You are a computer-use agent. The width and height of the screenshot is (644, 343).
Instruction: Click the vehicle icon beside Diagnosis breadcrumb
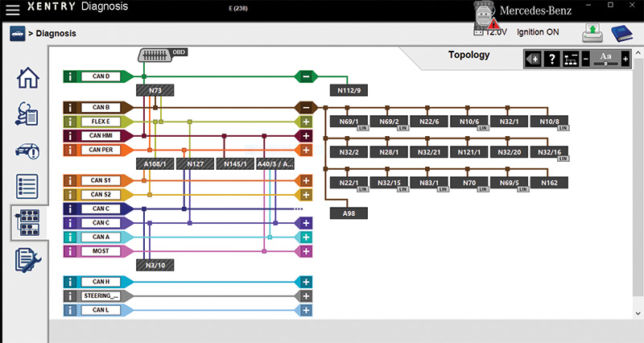click(17, 34)
